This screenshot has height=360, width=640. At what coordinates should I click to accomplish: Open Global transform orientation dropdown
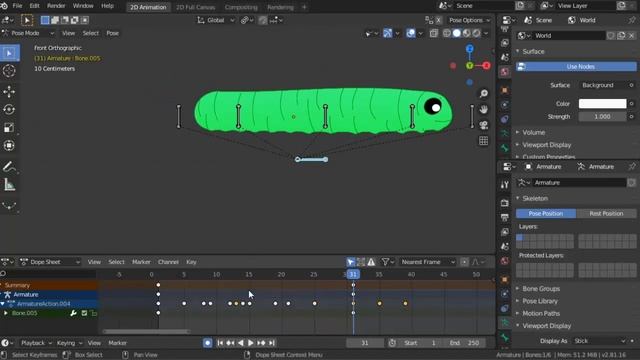pos(216,20)
